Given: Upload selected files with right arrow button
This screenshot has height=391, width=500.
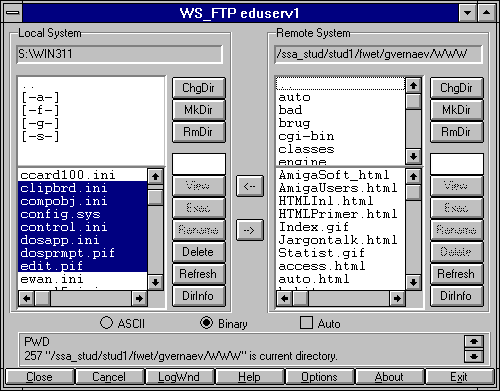Looking at the screenshot, I should [x=250, y=230].
